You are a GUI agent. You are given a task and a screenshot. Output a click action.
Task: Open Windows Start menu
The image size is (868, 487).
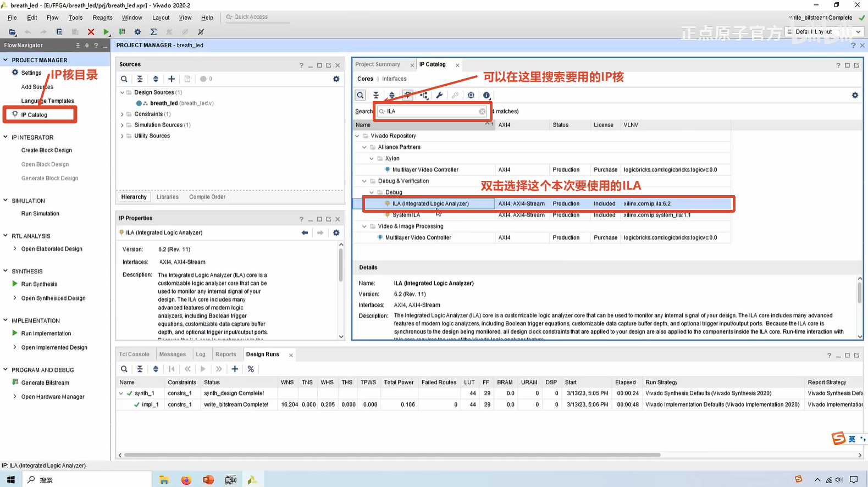tap(10, 480)
